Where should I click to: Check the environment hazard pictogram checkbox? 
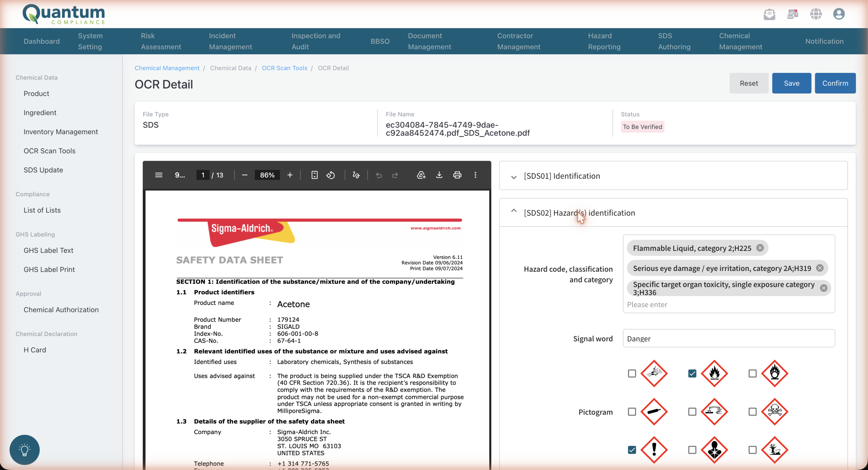pyautogui.click(x=752, y=450)
